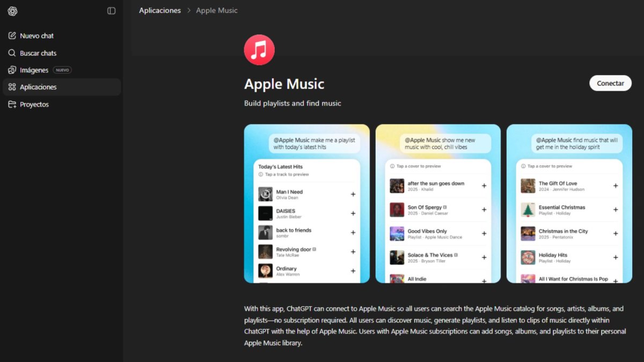
Task: Add DAISIES track using its plus icon
Action: point(353,213)
